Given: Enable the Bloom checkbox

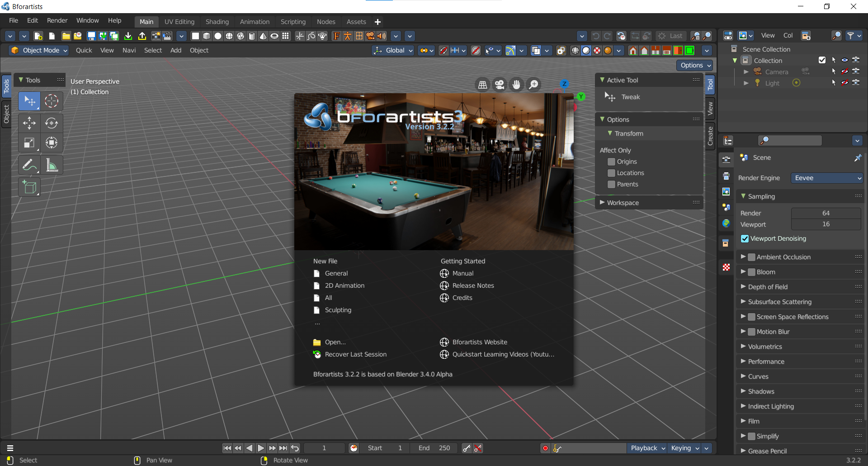Looking at the screenshot, I should click(751, 272).
